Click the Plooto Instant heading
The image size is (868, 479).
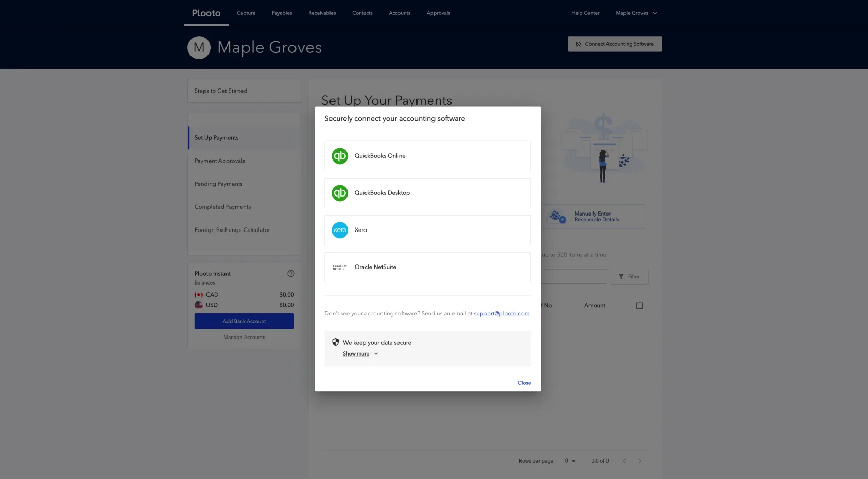(213, 274)
